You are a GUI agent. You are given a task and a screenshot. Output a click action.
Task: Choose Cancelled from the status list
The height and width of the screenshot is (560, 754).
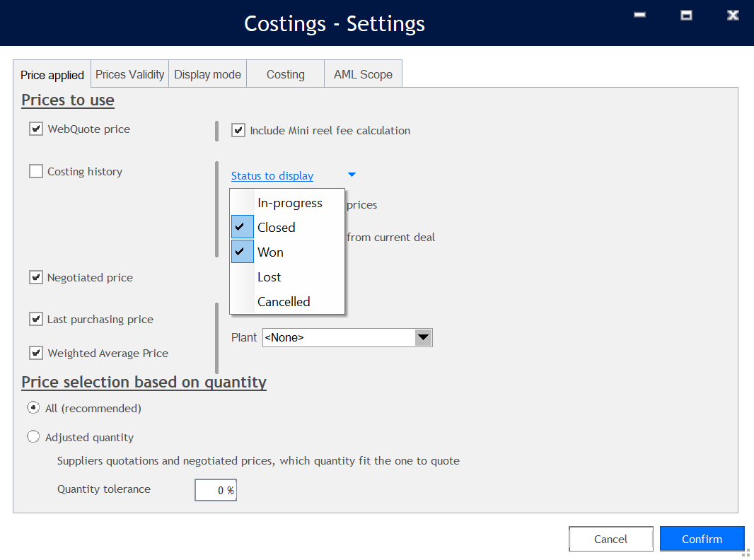[284, 302]
